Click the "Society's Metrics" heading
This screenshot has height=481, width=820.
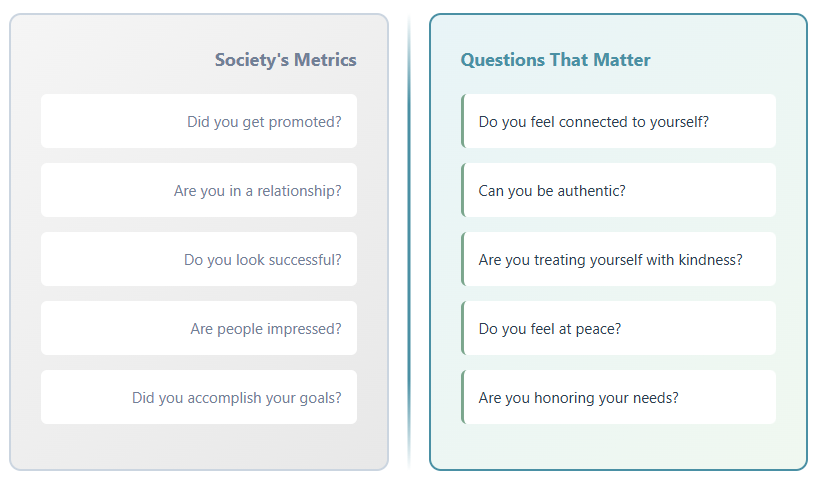tap(285, 60)
